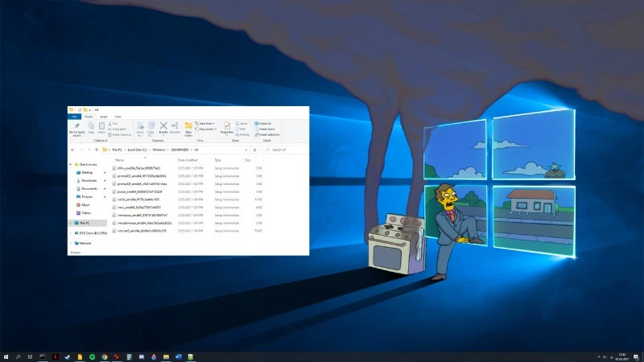Click 'Windows' in the address path

159,150
